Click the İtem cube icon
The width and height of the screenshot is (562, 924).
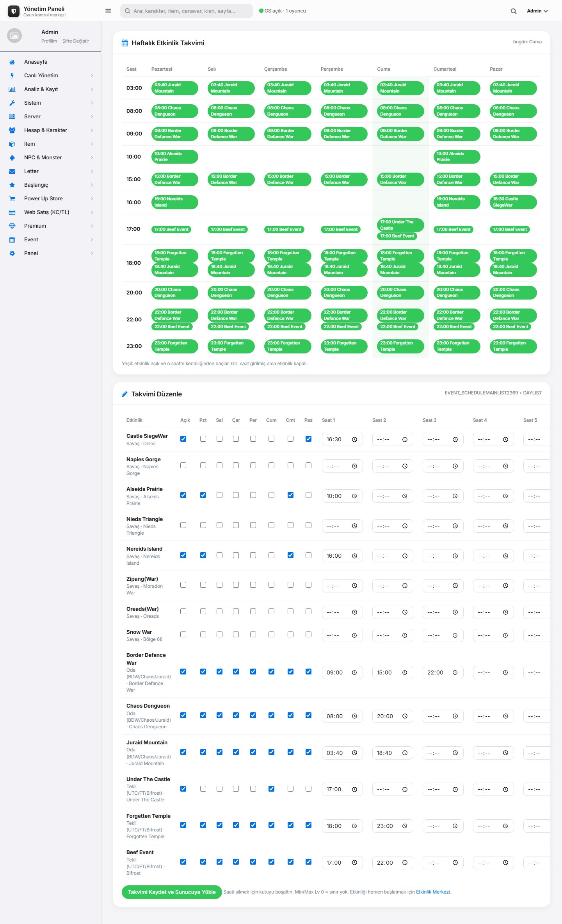click(12, 144)
